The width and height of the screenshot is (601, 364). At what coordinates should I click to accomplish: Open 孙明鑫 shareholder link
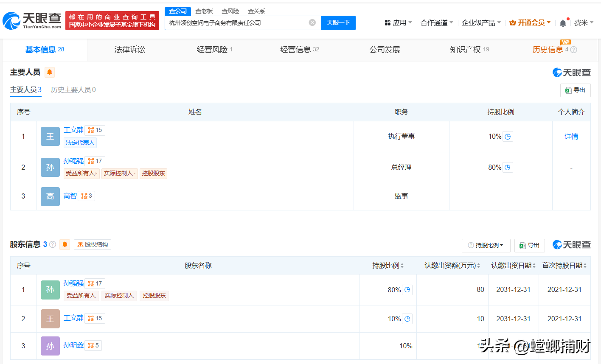pos(73,345)
